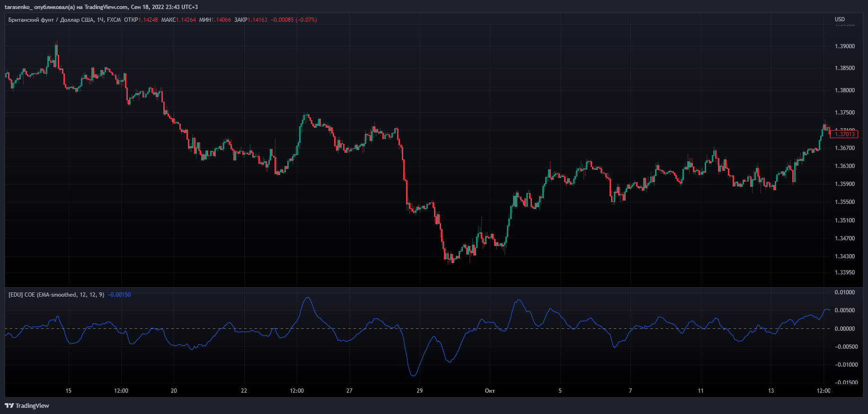Viewport: 868px width, 414px height.
Task: Click the date label 7 on time axis
Action: pyautogui.click(x=630, y=391)
